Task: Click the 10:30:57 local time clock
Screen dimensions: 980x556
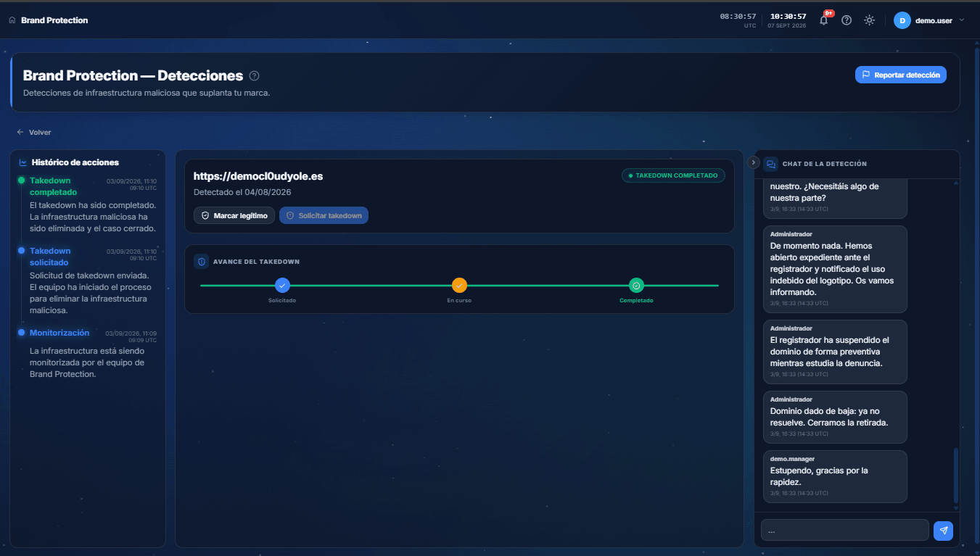Action: click(x=788, y=20)
